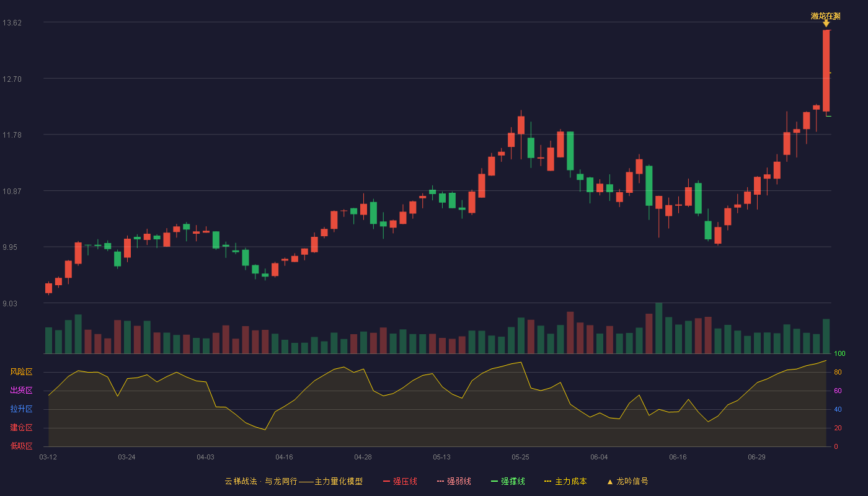Click the 低吸区 zone label
Viewport: 868px width, 496px height.
[21, 446]
